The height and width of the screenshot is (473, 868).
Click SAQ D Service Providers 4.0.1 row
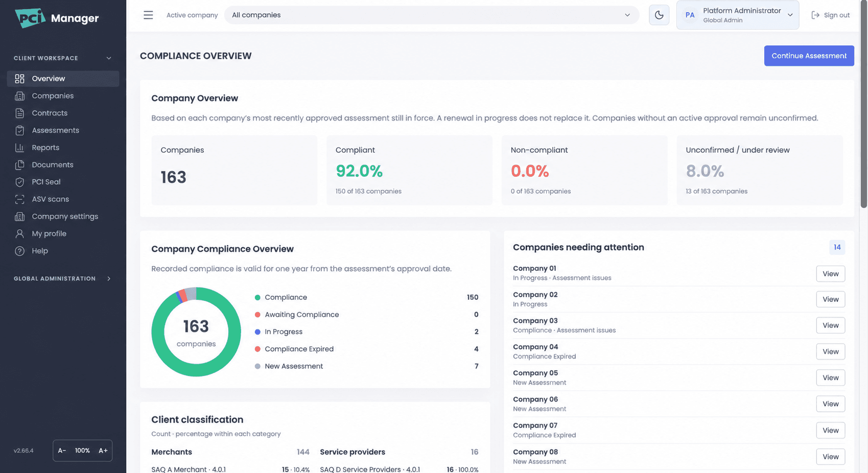point(399,469)
